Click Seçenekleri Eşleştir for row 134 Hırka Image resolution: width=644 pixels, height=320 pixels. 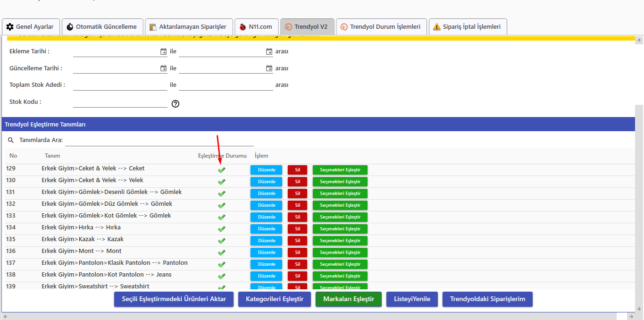(x=340, y=229)
